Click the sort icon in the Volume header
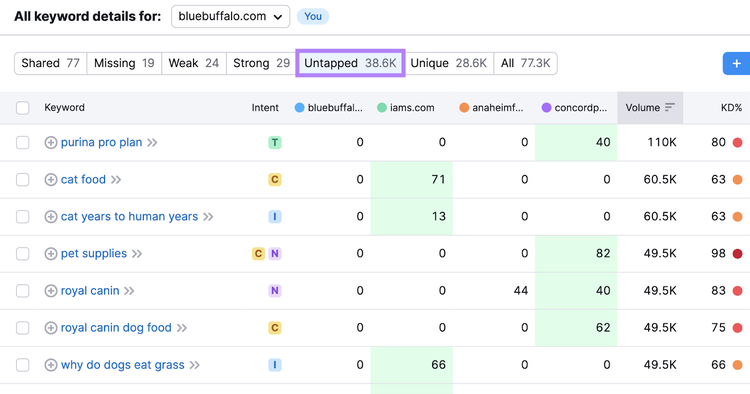The width and height of the screenshot is (750, 394). pyautogui.click(x=670, y=108)
